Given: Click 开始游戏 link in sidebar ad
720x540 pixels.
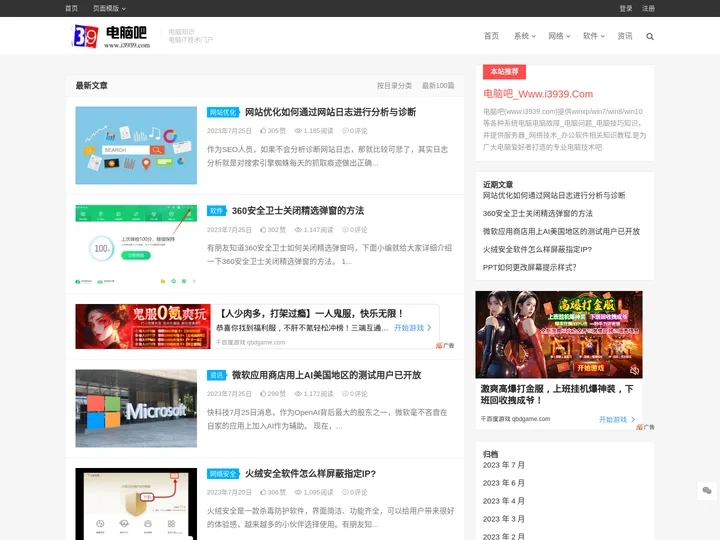Looking at the screenshot, I should pyautogui.click(x=617, y=419).
